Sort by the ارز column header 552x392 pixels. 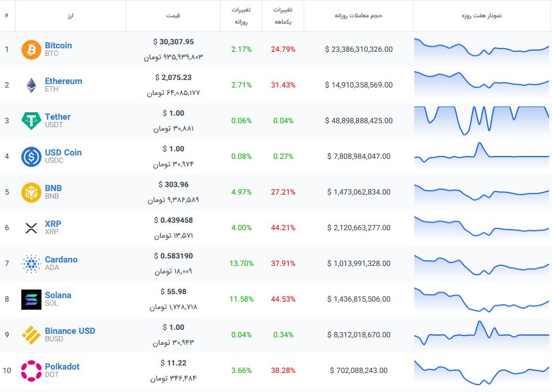[x=71, y=16]
